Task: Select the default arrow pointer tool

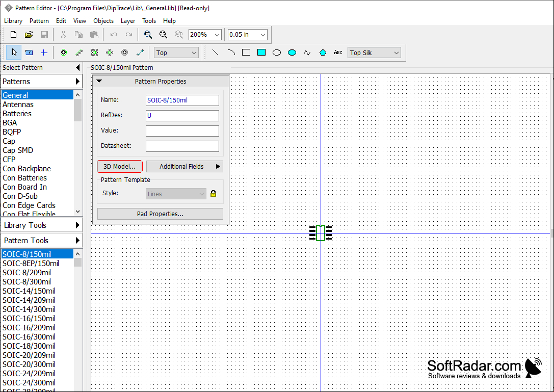Action: coord(14,53)
